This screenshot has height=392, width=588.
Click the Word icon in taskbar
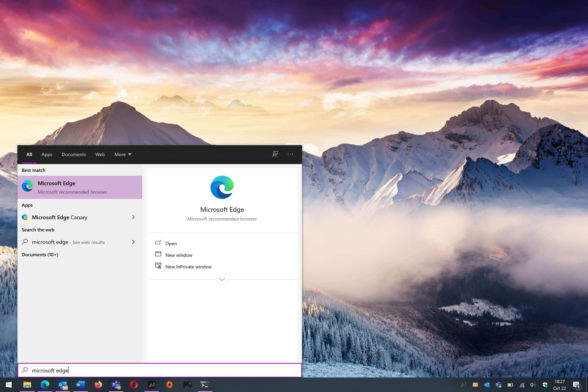(80, 385)
